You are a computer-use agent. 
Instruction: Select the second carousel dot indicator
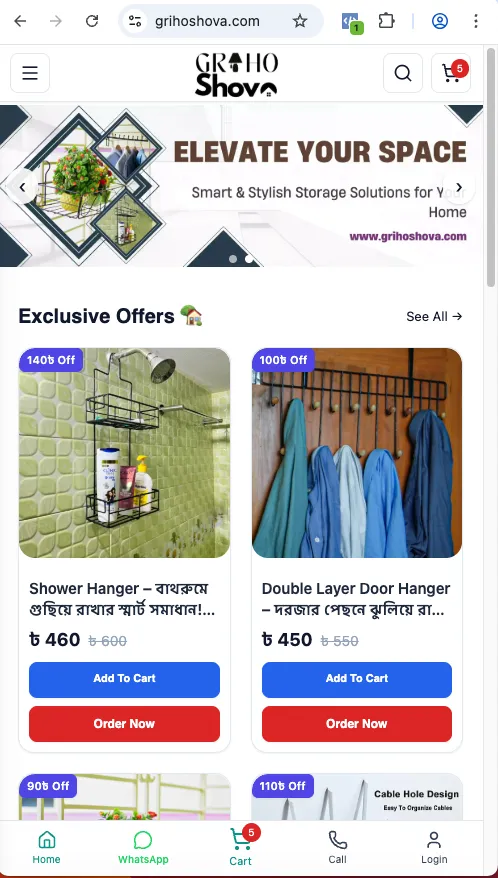249,259
